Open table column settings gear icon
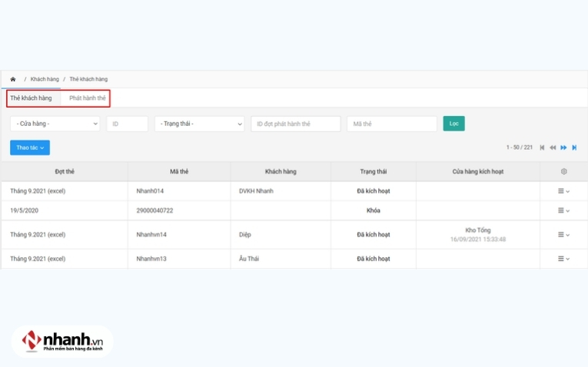This screenshot has width=588, height=367. [x=563, y=171]
